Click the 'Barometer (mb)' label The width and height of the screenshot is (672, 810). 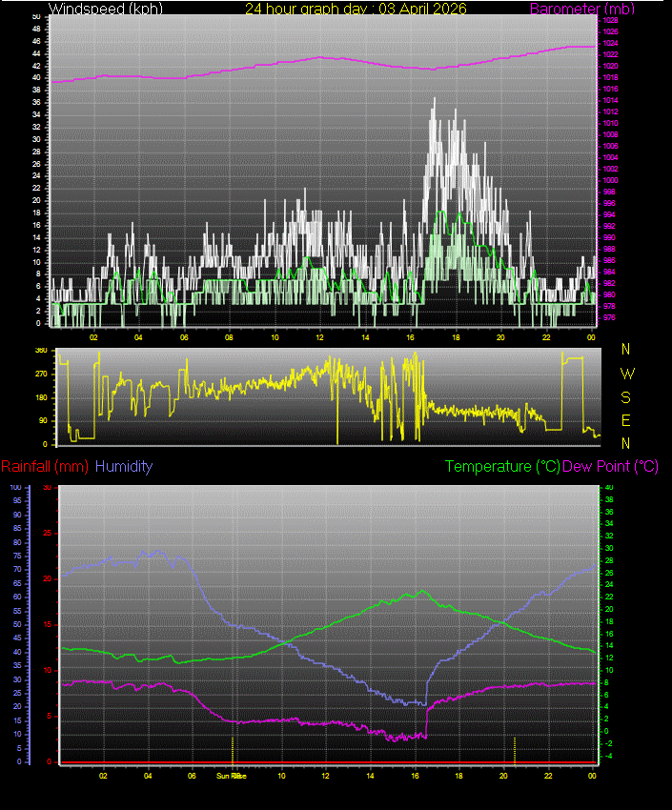(x=582, y=9)
